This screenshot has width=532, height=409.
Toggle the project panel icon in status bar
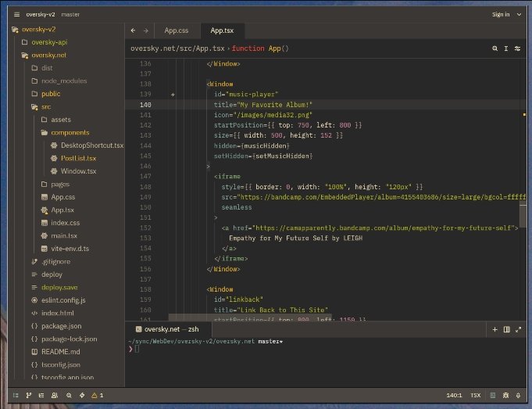[16, 396]
